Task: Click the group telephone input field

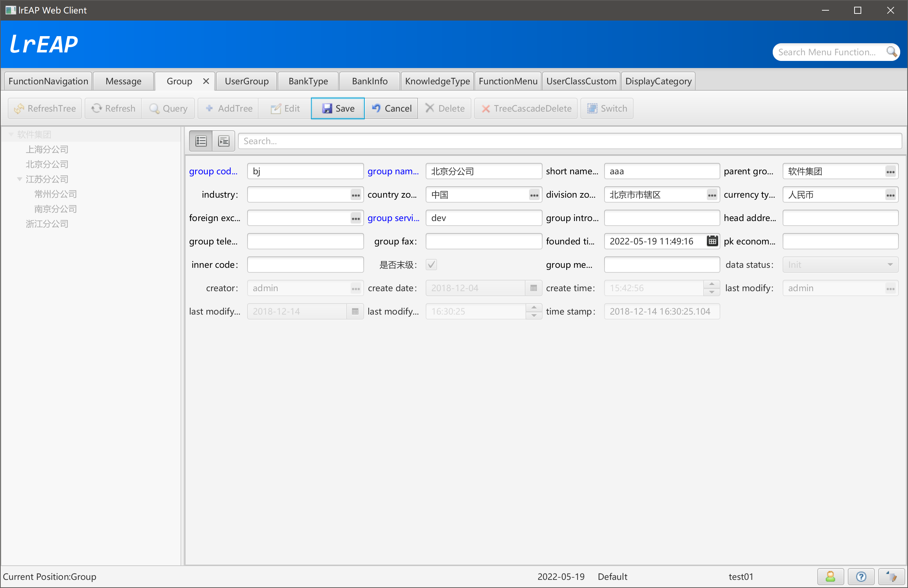Action: click(305, 241)
